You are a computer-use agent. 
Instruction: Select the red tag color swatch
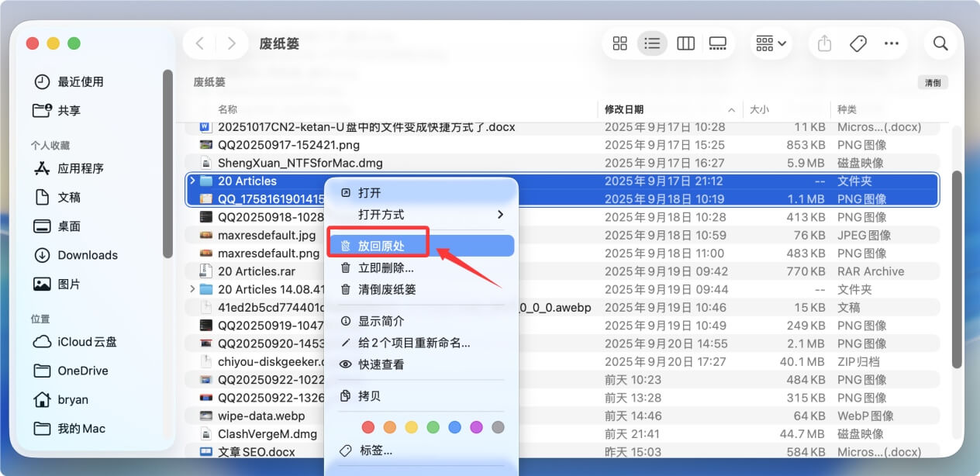[x=368, y=427]
